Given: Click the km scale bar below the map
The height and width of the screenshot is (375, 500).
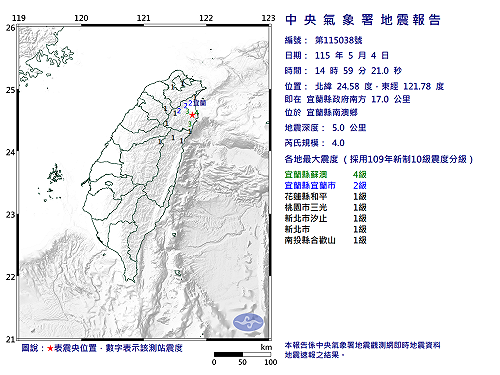Looking at the screenshot, I should pos(242,354).
